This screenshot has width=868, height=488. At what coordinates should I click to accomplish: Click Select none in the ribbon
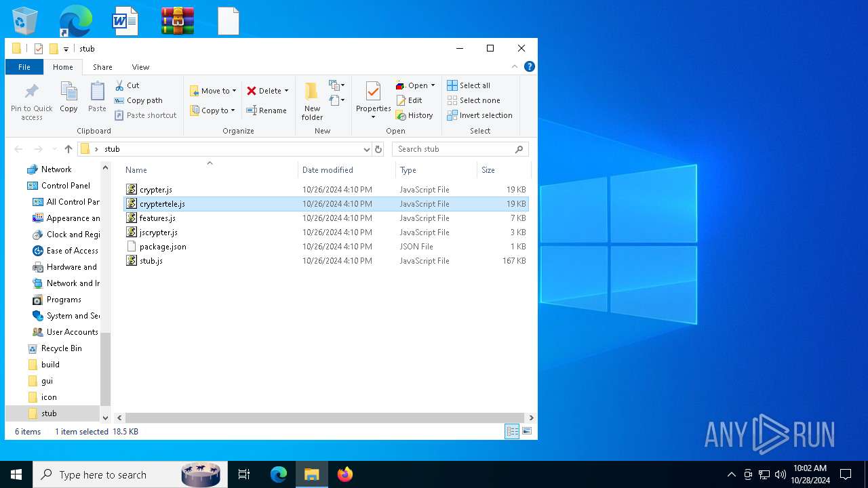pyautogui.click(x=473, y=100)
